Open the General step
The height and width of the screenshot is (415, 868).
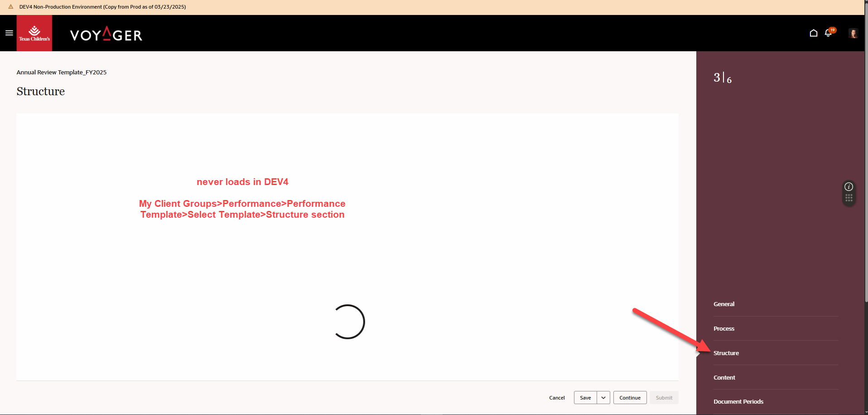(x=724, y=304)
